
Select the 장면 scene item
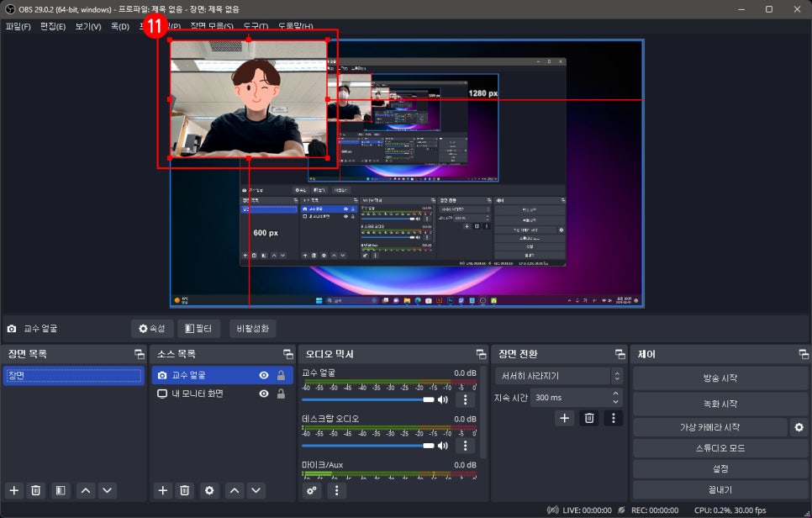tap(73, 376)
